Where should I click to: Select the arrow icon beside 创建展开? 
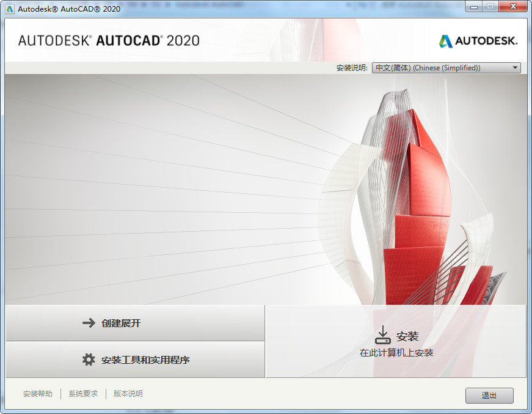tap(87, 323)
